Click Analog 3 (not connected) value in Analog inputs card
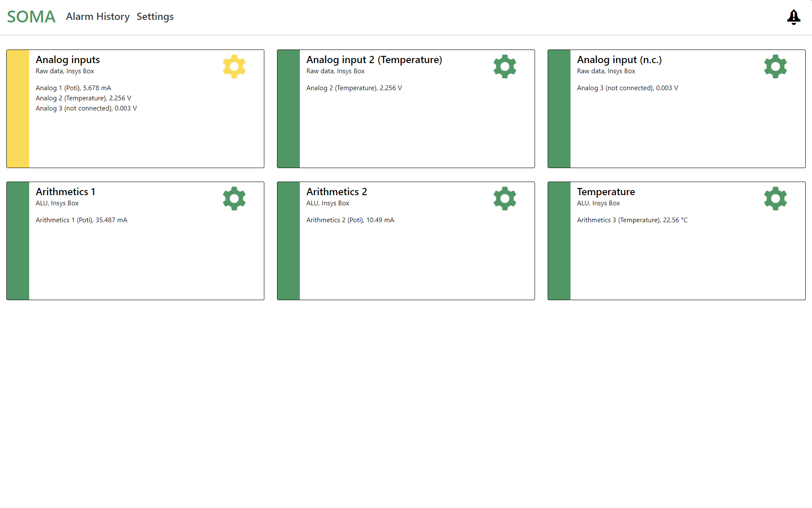This screenshot has height=508, width=812. [x=86, y=108]
